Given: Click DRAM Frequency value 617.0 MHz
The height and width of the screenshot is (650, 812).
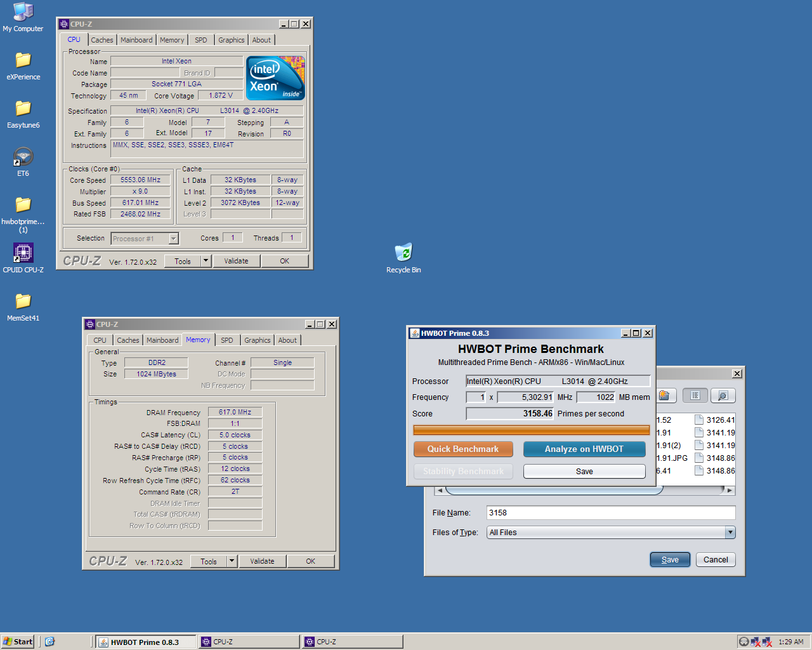Looking at the screenshot, I should [x=235, y=413].
